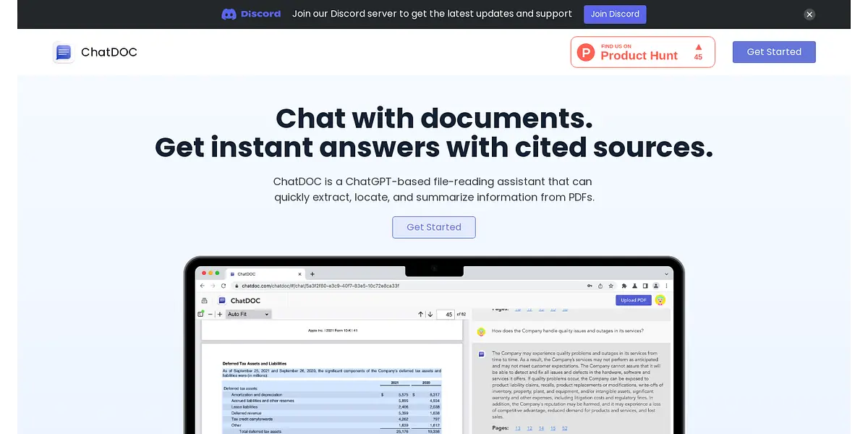Click the Get Started button below the tagline
The image size is (868, 434).
(x=434, y=227)
